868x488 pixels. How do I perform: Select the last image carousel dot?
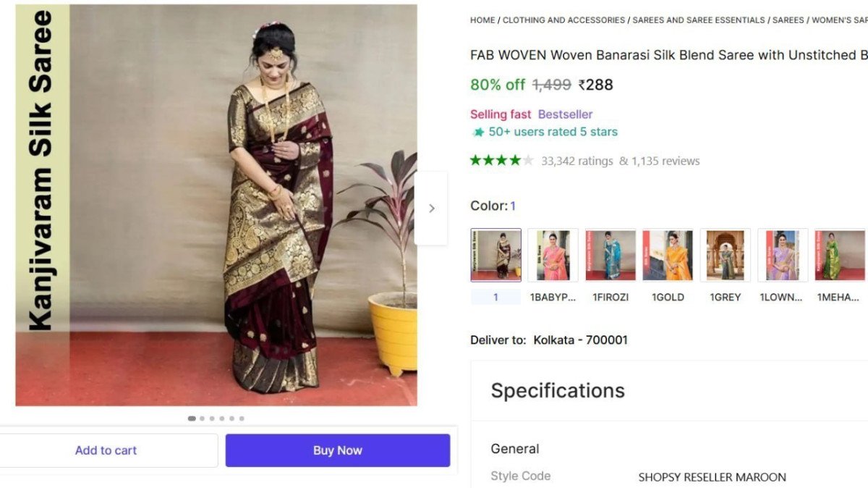click(x=242, y=418)
